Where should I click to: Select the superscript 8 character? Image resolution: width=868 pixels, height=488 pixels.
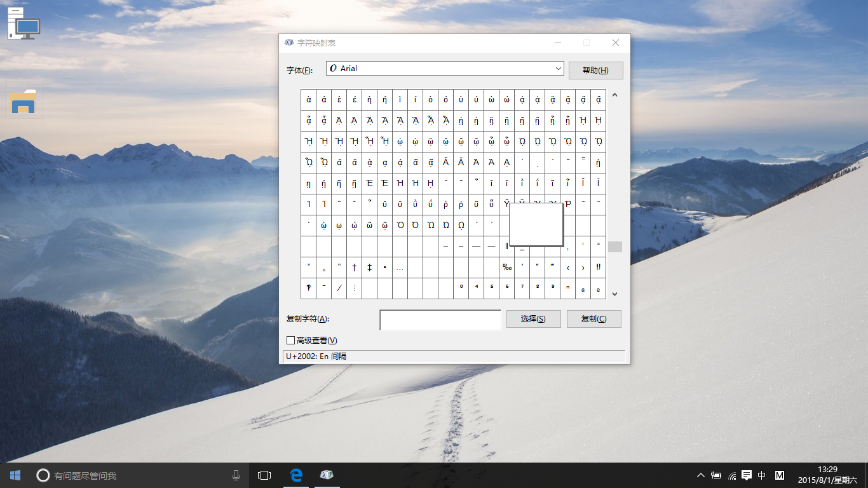(x=538, y=288)
